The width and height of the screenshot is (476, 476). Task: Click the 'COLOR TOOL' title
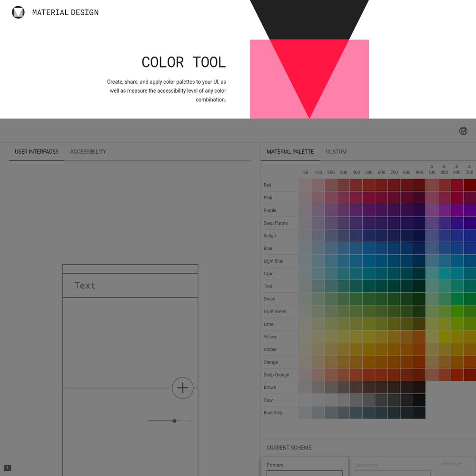tap(184, 62)
